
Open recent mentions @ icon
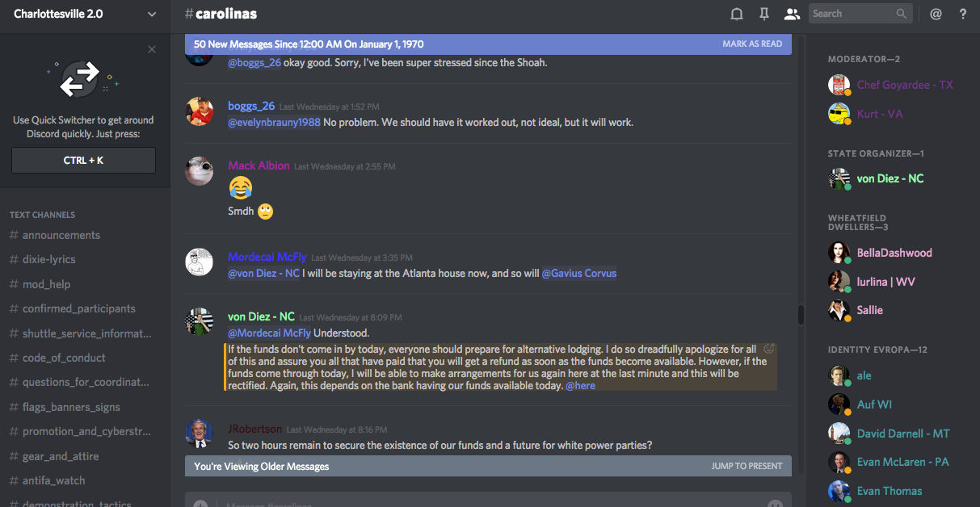pos(936,14)
